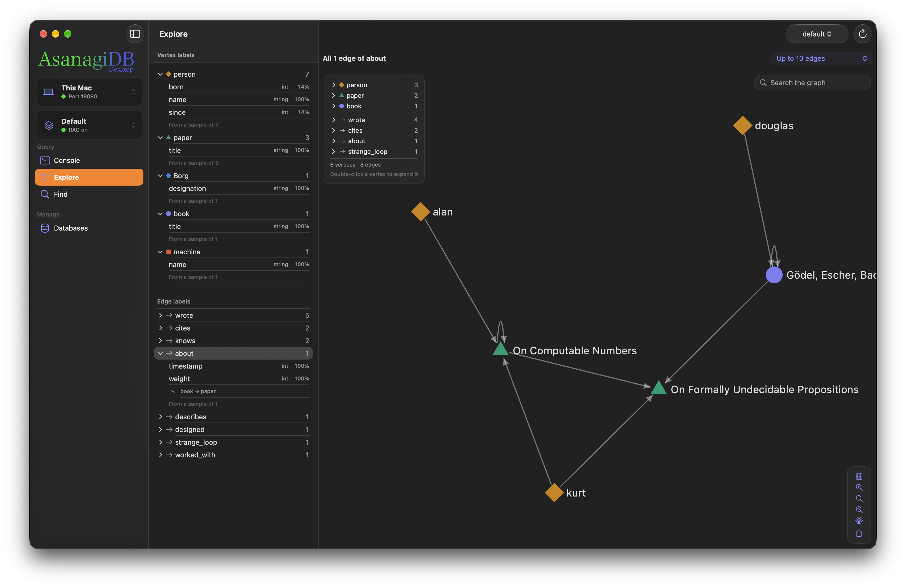Fit graph to view with zoom-fit icon
The height and width of the screenshot is (588, 906).
point(859,510)
